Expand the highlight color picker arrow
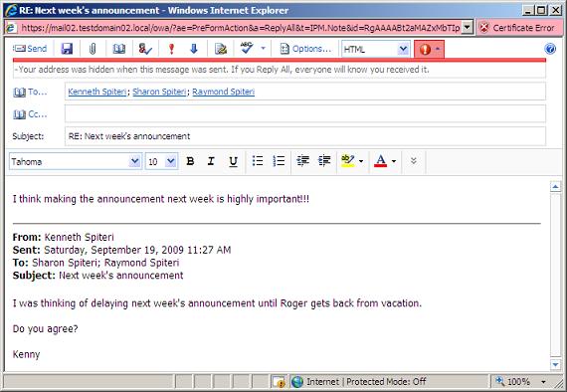The height and width of the screenshot is (392, 567). [361, 161]
